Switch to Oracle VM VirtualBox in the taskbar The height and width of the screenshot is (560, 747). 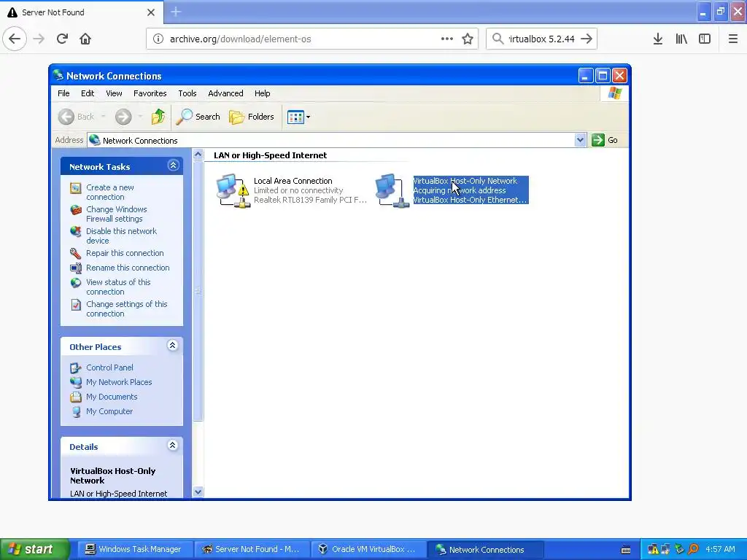tap(368, 550)
